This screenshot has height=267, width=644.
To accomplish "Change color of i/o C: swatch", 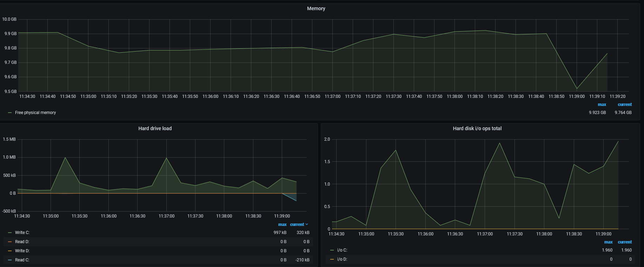I will click(x=332, y=250).
